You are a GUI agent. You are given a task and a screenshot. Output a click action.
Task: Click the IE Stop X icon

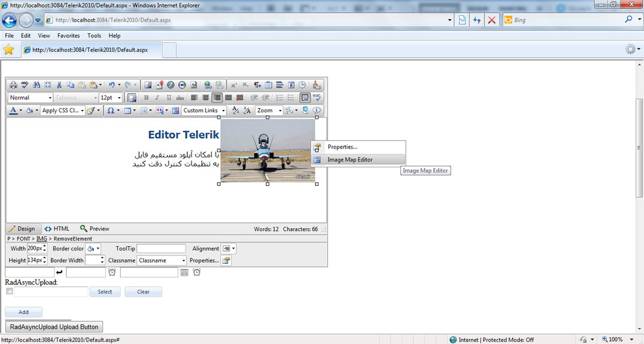click(x=491, y=20)
